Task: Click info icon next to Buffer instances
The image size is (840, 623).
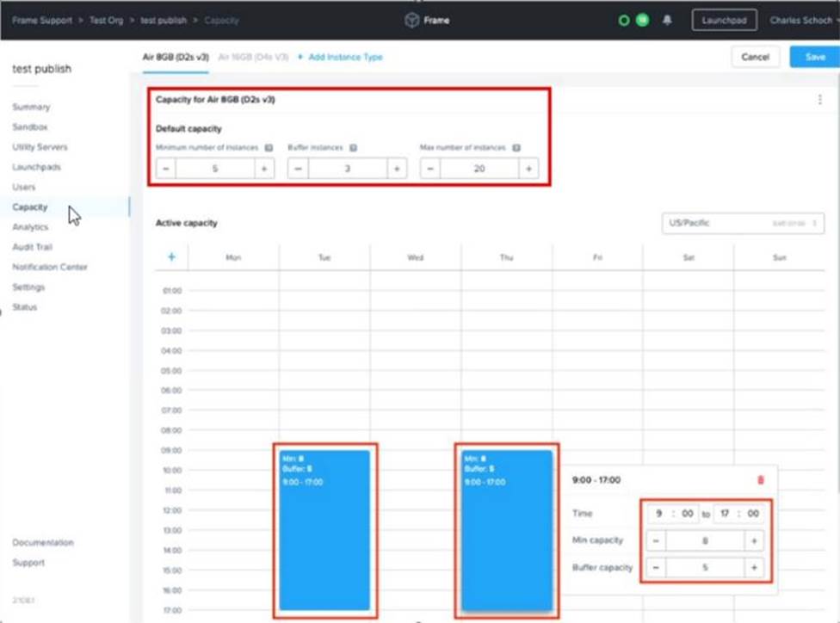Action: click(353, 148)
